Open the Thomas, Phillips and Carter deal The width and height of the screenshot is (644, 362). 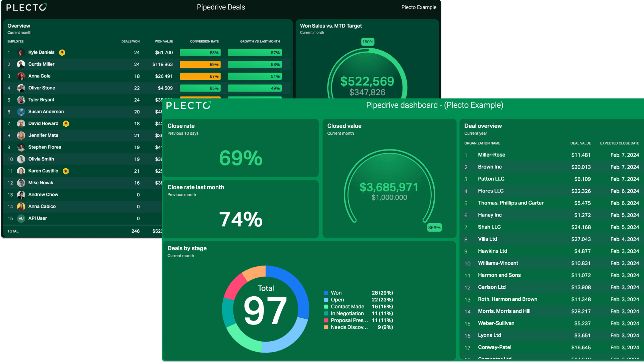click(x=552, y=203)
